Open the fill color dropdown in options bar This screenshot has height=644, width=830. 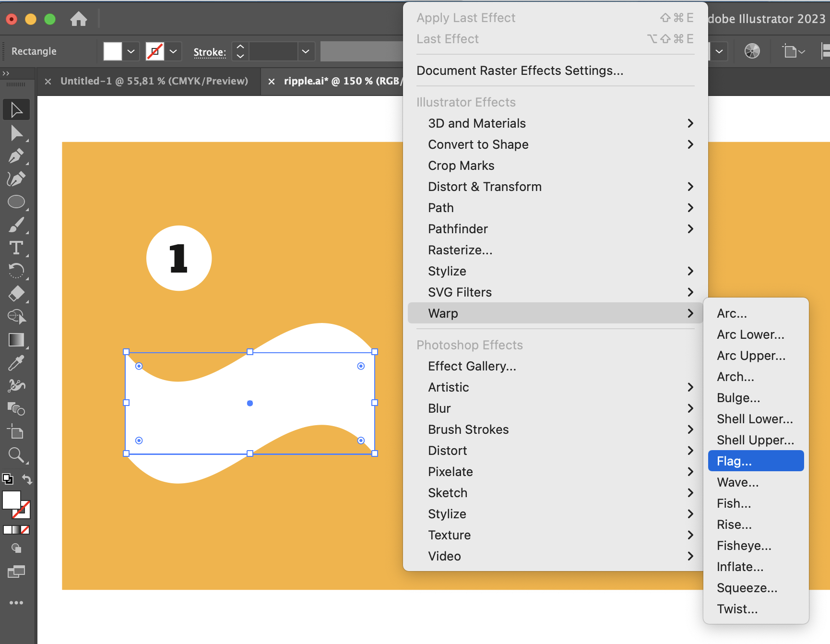[x=131, y=51]
